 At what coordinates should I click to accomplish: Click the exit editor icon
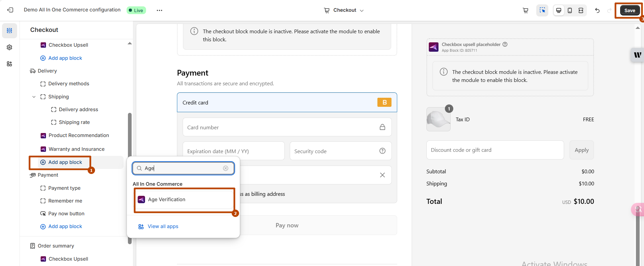pos(10,10)
